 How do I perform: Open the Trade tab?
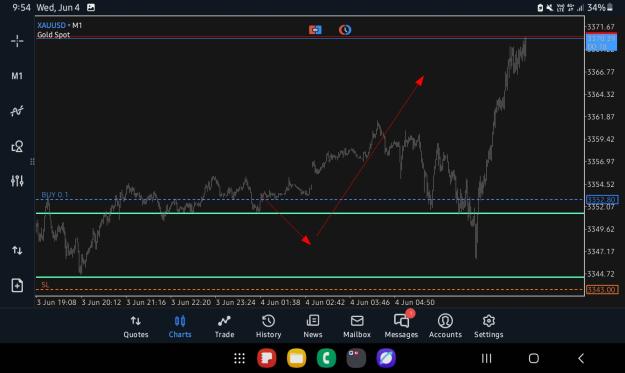[x=224, y=326]
